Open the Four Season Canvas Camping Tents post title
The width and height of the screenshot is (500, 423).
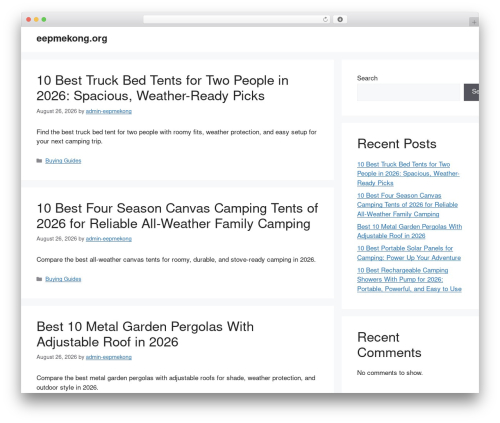[x=177, y=216]
